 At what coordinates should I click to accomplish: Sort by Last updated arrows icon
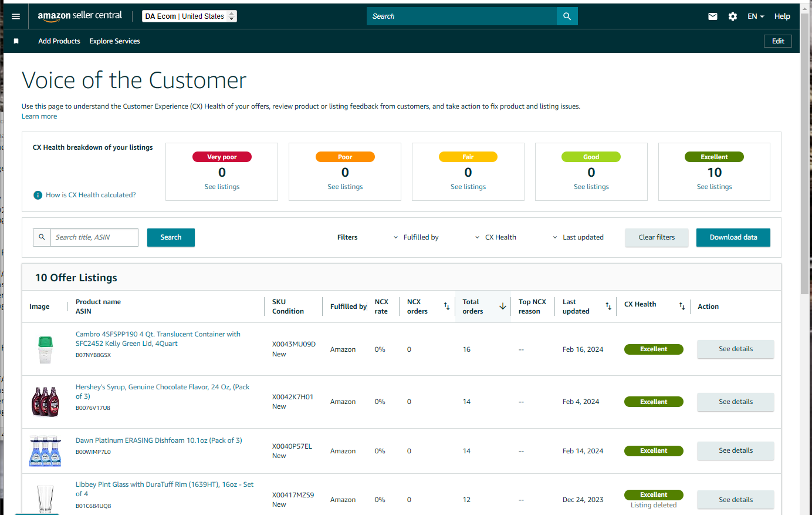point(608,307)
